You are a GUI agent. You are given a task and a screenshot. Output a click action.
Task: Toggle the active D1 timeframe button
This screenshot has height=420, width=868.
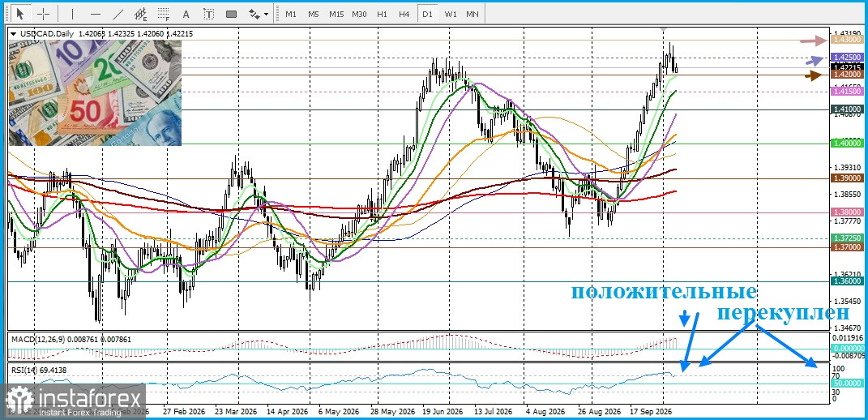(427, 14)
